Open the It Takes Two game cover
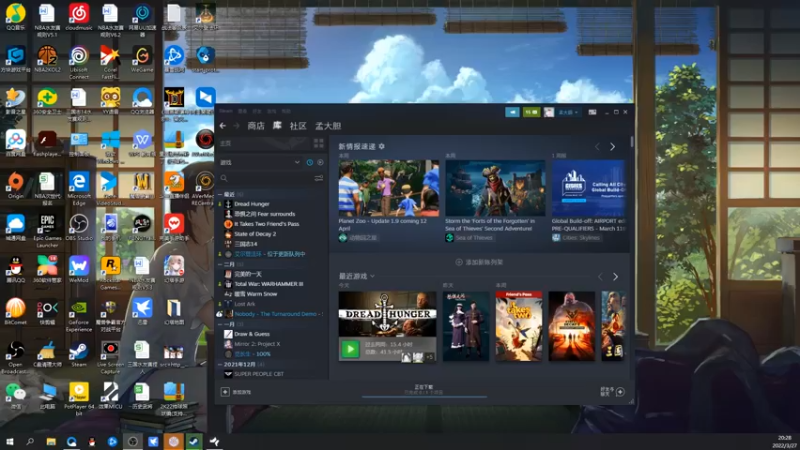 click(x=519, y=326)
